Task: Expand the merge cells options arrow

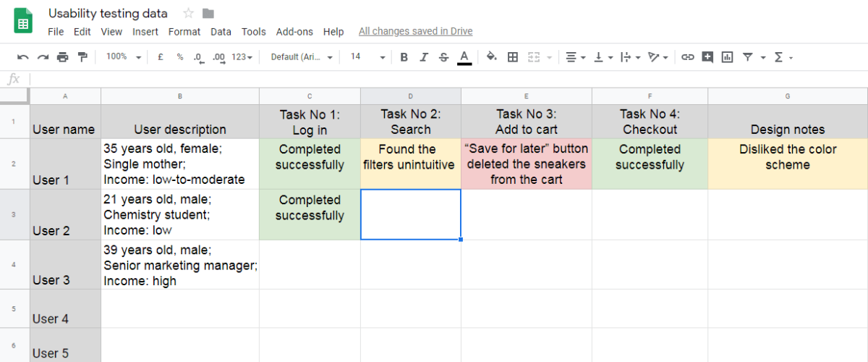Action: [549, 57]
